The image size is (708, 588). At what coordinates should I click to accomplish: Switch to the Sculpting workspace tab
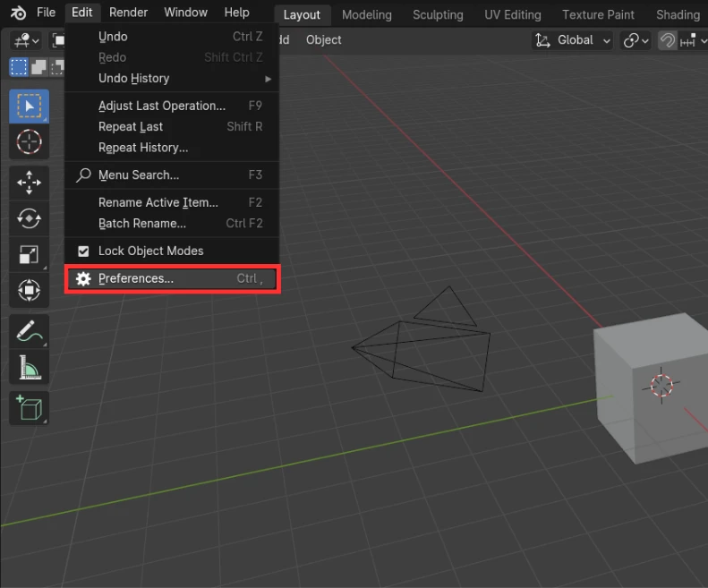[438, 15]
